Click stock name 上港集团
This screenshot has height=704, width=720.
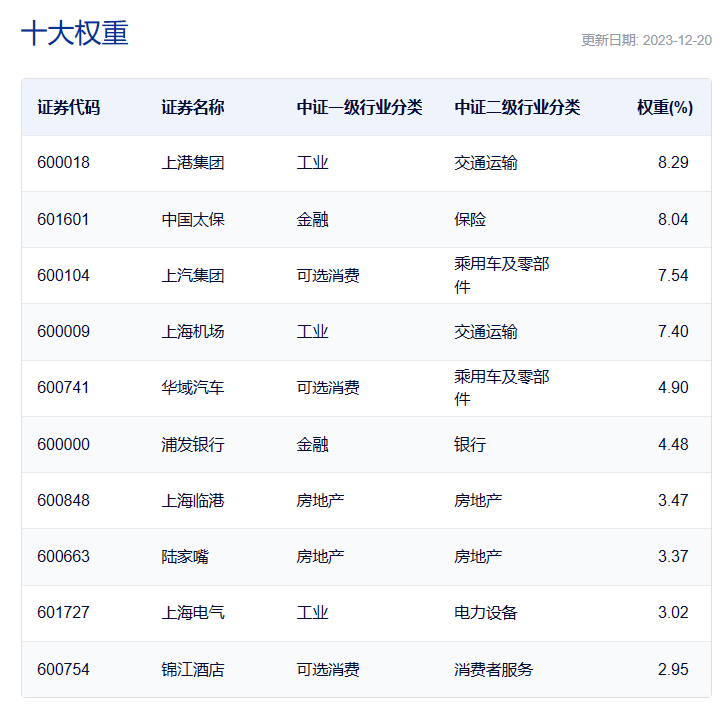[192, 163]
